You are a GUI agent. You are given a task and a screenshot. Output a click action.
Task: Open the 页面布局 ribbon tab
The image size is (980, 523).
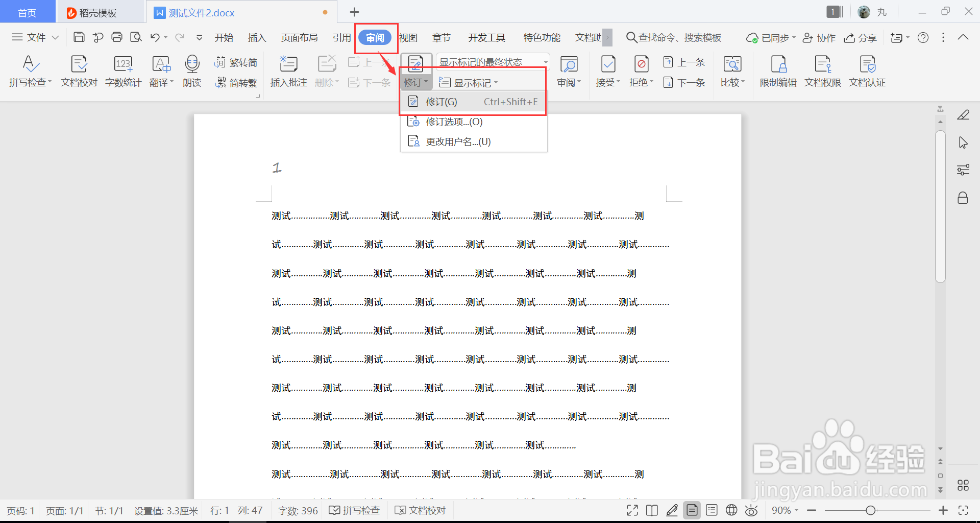(299, 37)
